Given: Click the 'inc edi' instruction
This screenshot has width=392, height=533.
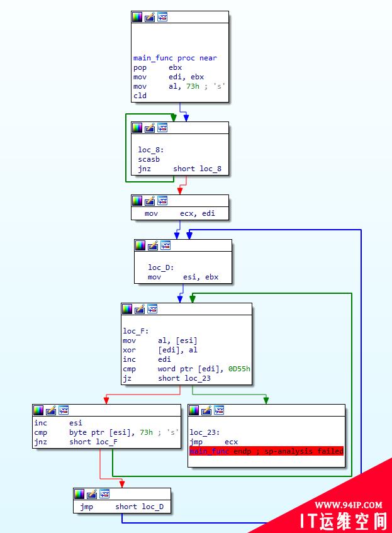Looking at the screenshot, I should point(147,359).
